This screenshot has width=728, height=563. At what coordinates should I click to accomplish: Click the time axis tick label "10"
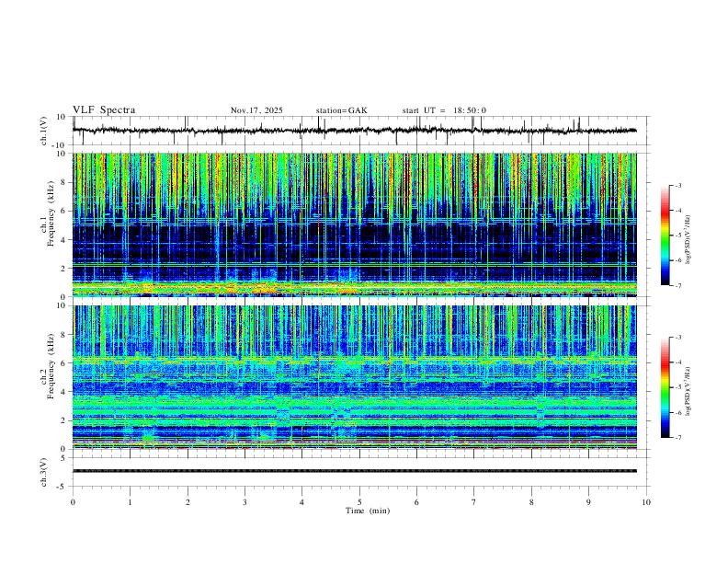pos(646,502)
